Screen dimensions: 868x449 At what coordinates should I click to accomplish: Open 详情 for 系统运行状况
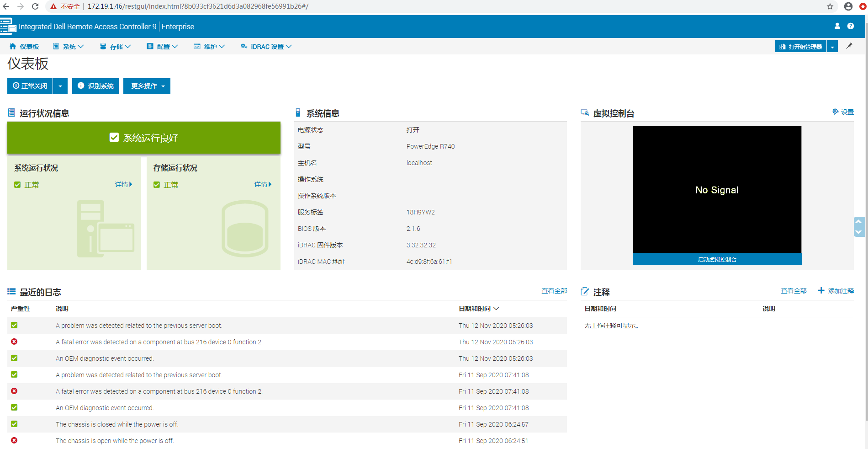[123, 184]
